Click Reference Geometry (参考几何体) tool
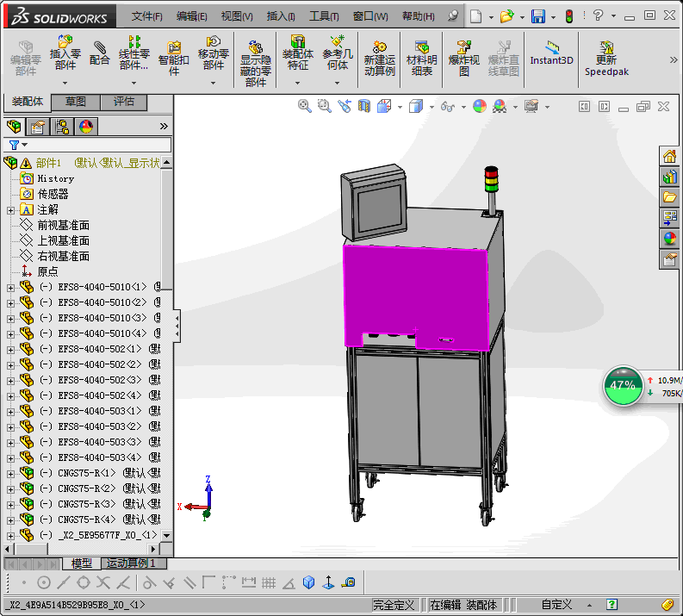The height and width of the screenshot is (616, 683). point(337,53)
